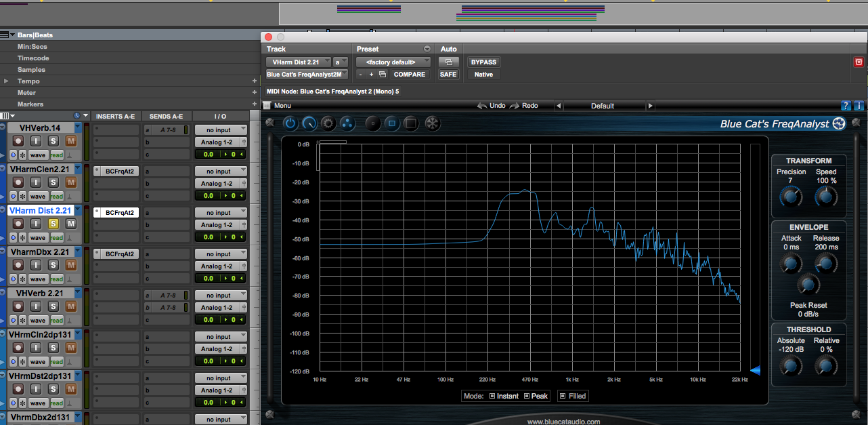Click the VHarmClen2.21 track name
The height and width of the screenshot is (425, 868).
coord(39,169)
